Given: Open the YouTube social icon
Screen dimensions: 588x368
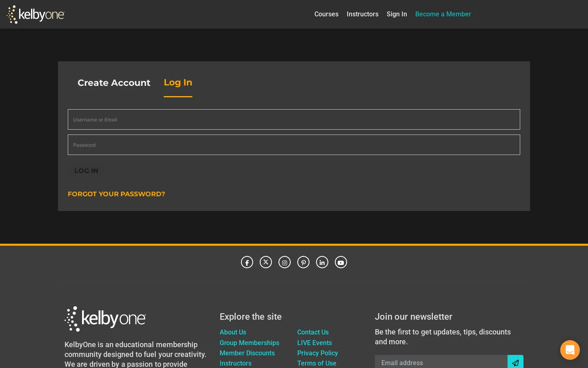Looking at the screenshot, I should click(x=341, y=262).
